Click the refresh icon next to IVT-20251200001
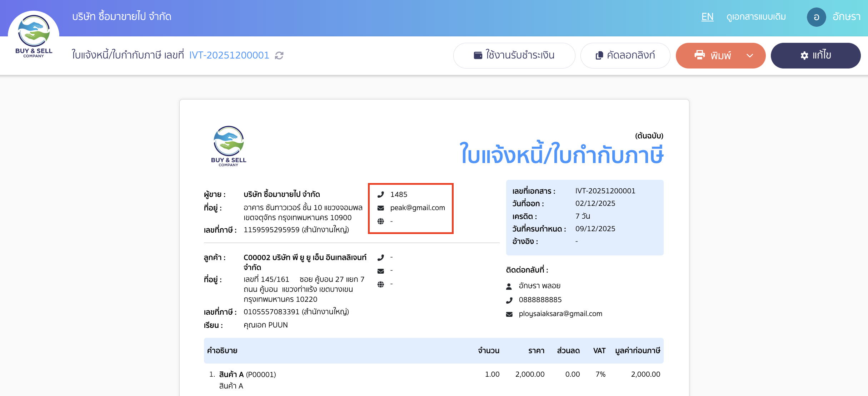 pyautogui.click(x=280, y=55)
